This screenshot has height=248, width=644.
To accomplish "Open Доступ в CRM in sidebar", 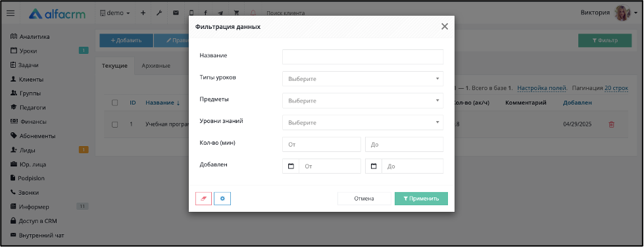I will (34, 220).
